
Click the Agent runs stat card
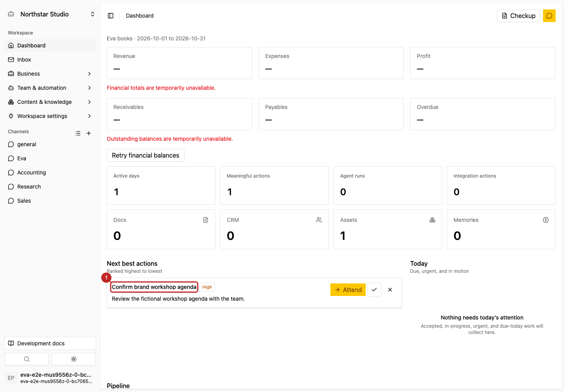(x=388, y=185)
